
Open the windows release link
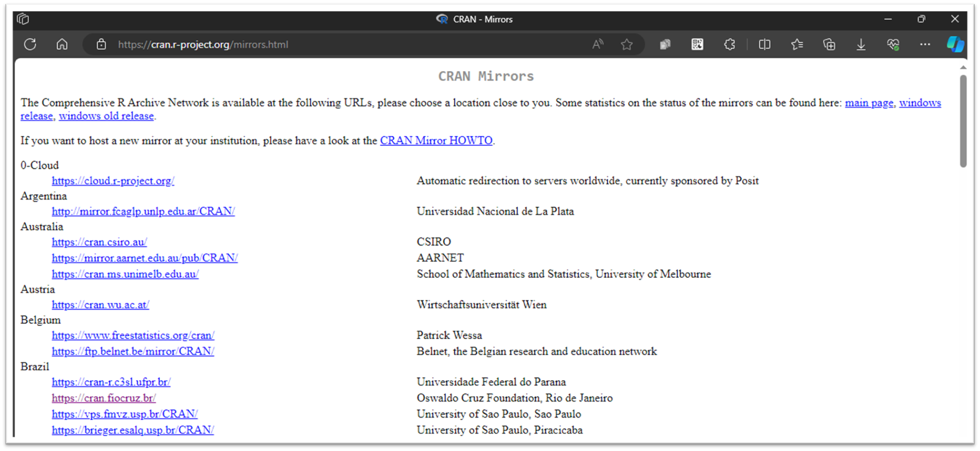920,103
